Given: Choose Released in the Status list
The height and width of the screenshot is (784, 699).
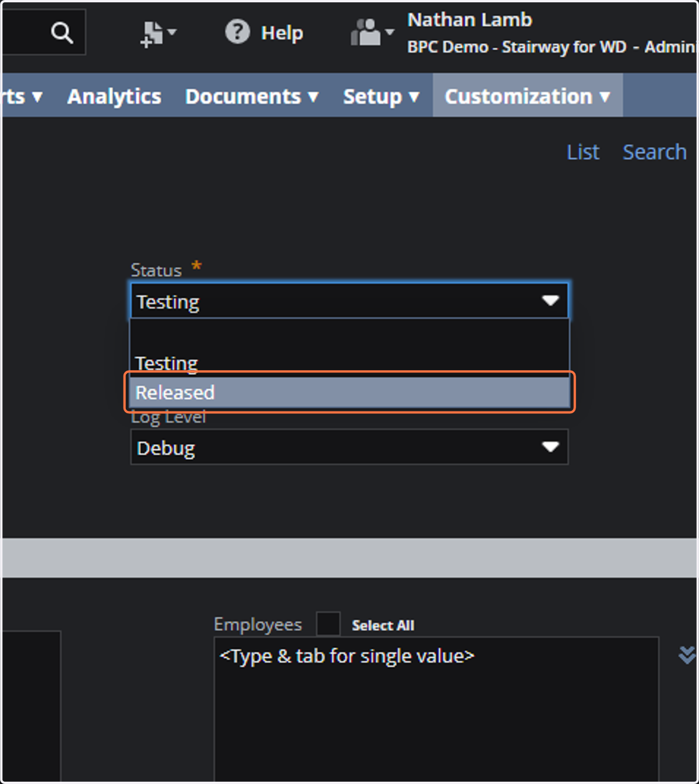Looking at the screenshot, I should (349, 392).
